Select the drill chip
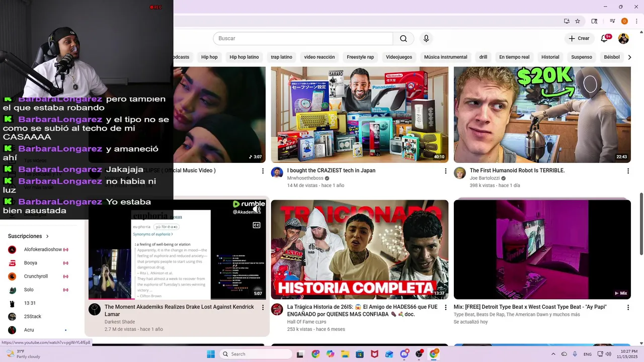The image size is (644, 362). tap(483, 57)
